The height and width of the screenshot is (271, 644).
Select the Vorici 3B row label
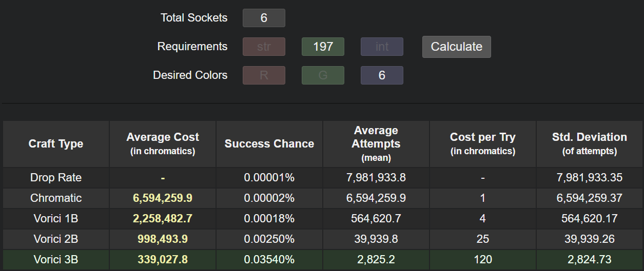(x=56, y=260)
